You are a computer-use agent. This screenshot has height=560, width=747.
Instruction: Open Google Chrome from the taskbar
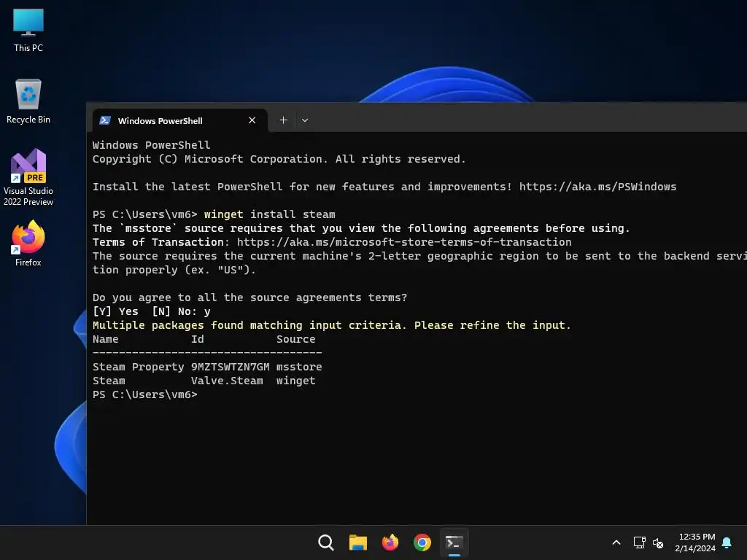(x=422, y=542)
